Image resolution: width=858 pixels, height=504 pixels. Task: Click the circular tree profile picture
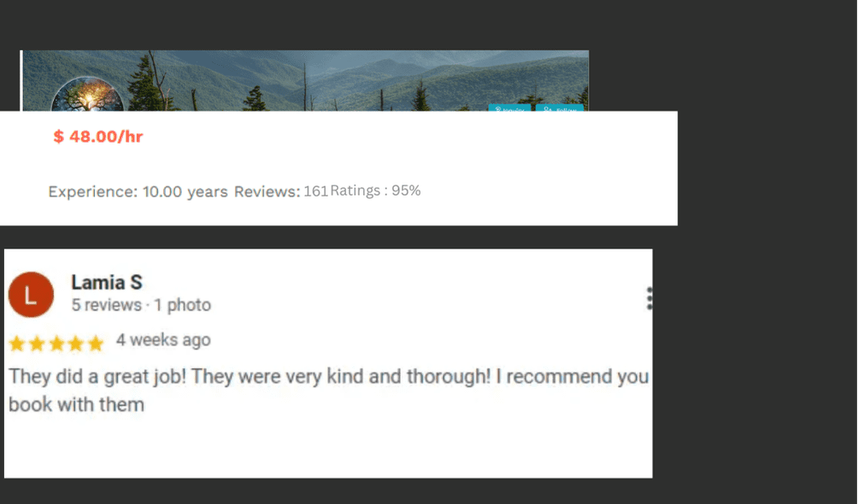87,95
